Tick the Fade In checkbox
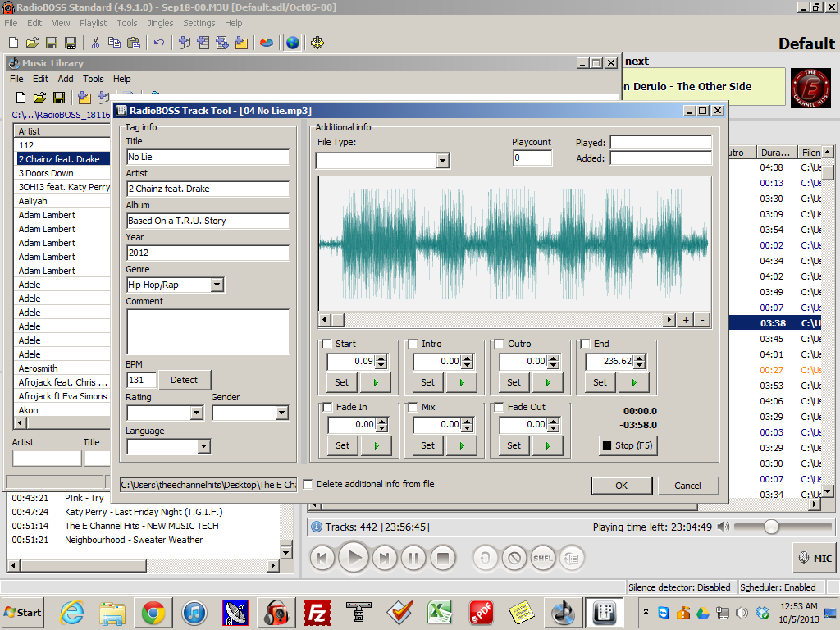The width and height of the screenshot is (840, 630). pos(327,407)
